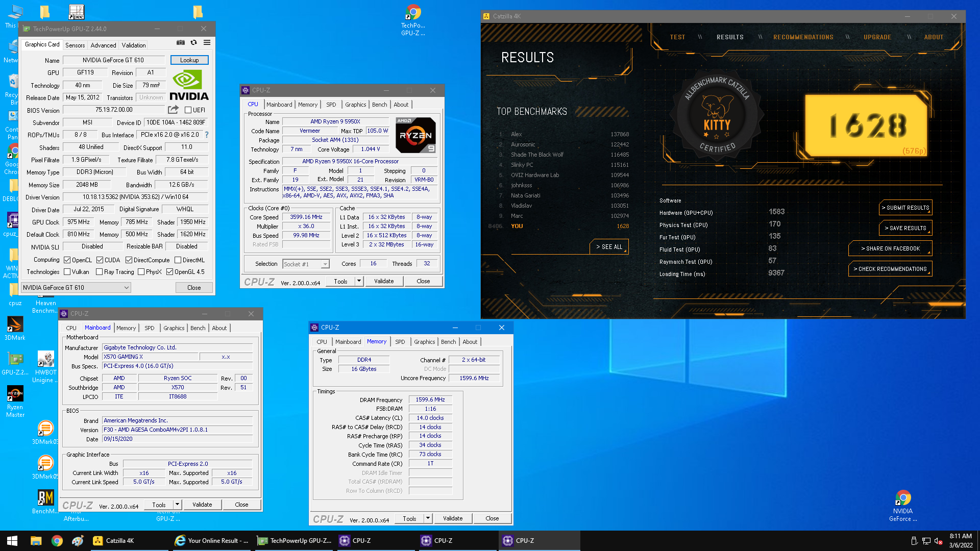This screenshot has height=551, width=980.
Task: Open the Ryzen Master desktop icon
Action: click(15, 402)
